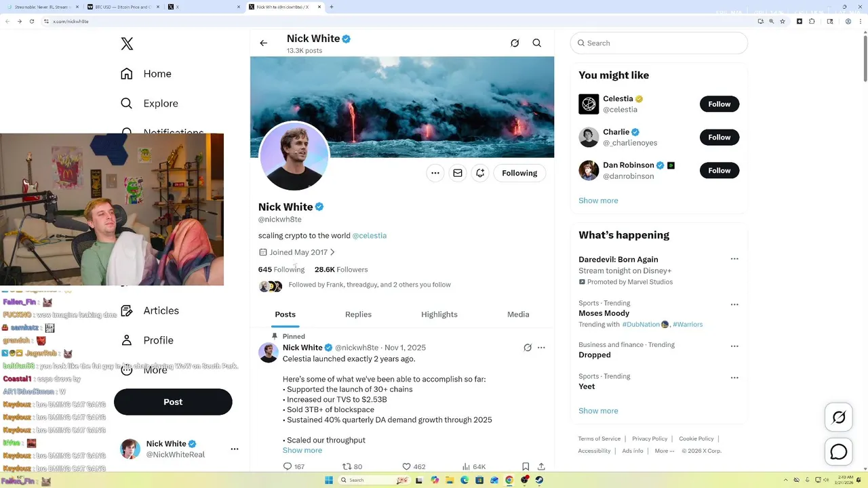Switch to BTC USD browser tab
The height and width of the screenshot is (488, 868).
pos(122,7)
